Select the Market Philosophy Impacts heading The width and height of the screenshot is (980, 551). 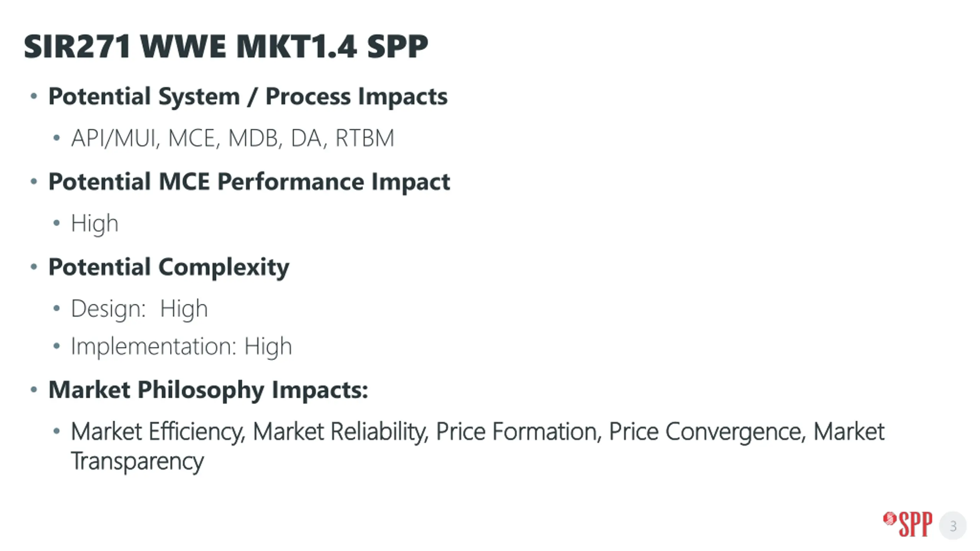(x=208, y=390)
